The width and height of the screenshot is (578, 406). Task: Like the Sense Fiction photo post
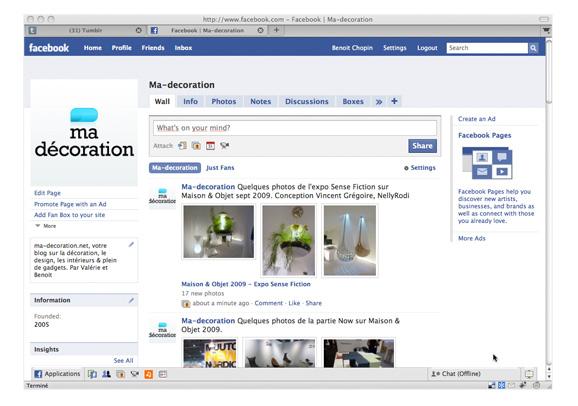[x=294, y=303]
